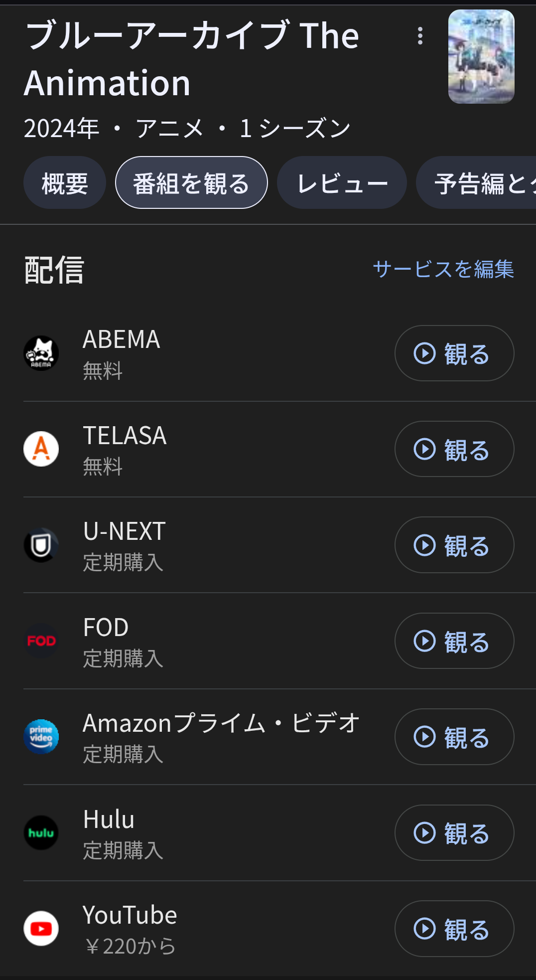Viewport: 536px width, 980px height.
Task: Click the Hulu logo icon
Action: (x=41, y=832)
